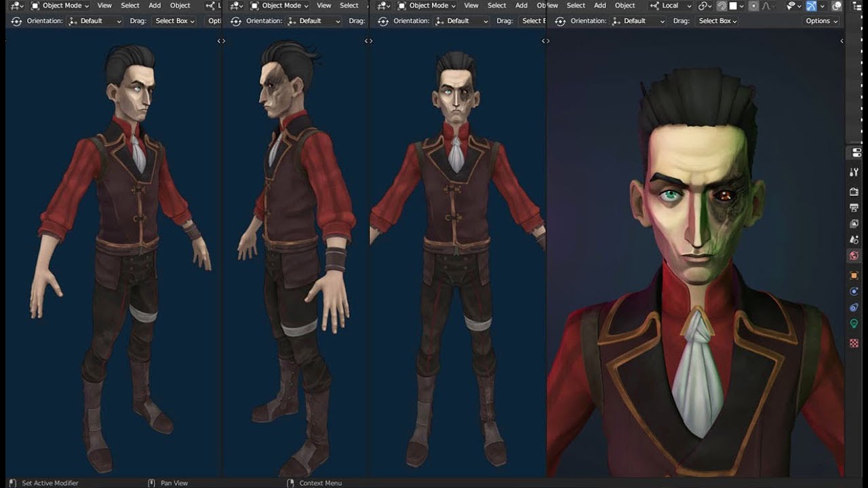868x488 pixels.
Task: Open Object menu in fourth viewport
Action: [625, 5]
